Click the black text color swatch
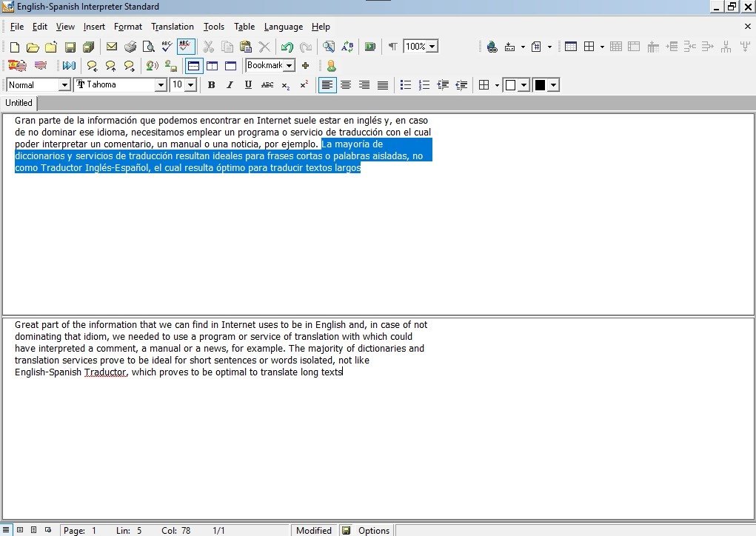The width and height of the screenshot is (756, 536). point(540,85)
